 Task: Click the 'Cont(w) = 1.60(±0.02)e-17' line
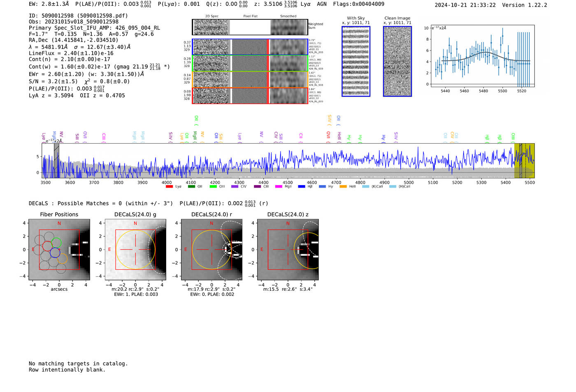tap(99, 66)
